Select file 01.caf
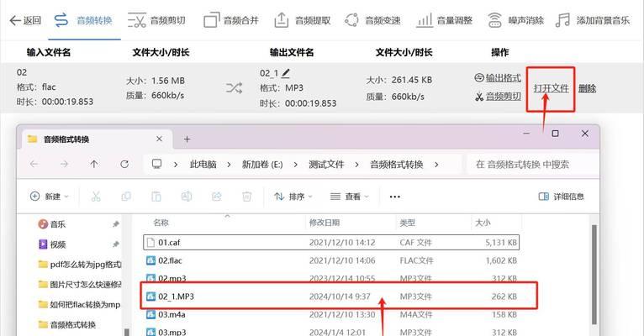The width and height of the screenshot is (644, 336). tap(331, 243)
